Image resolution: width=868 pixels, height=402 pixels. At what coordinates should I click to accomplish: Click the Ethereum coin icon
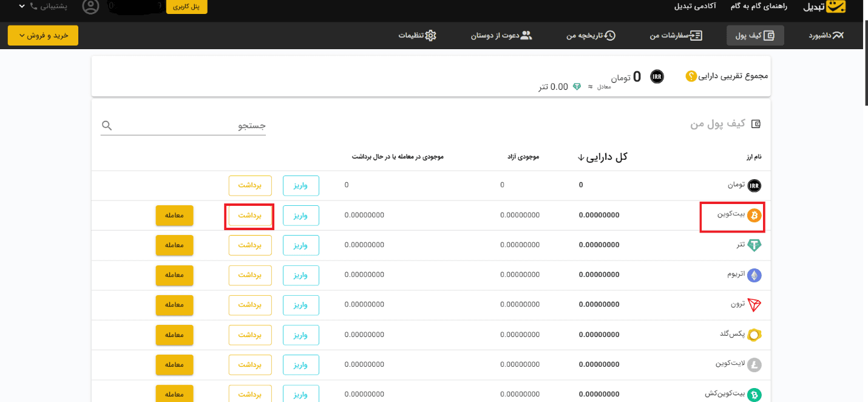[x=754, y=275]
